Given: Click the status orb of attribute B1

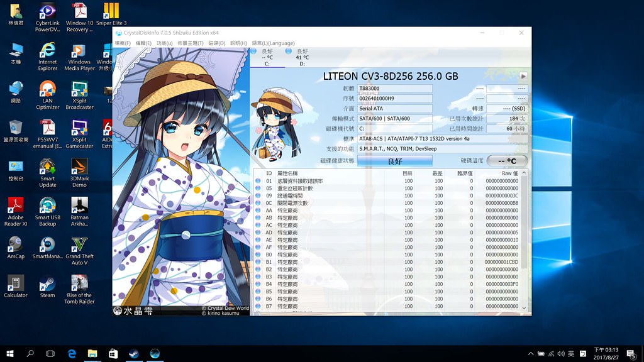Looking at the screenshot, I should 258,262.
